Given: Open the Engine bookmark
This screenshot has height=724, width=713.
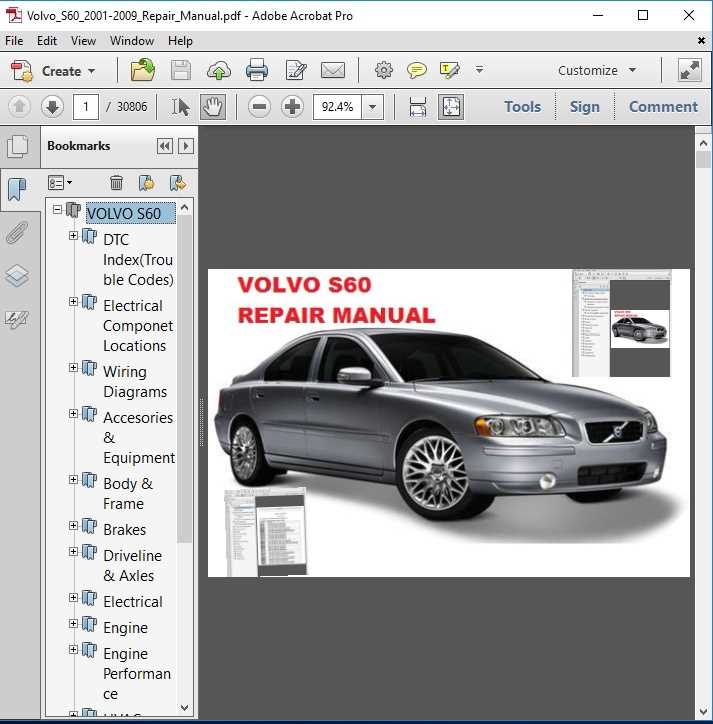Looking at the screenshot, I should 126,628.
